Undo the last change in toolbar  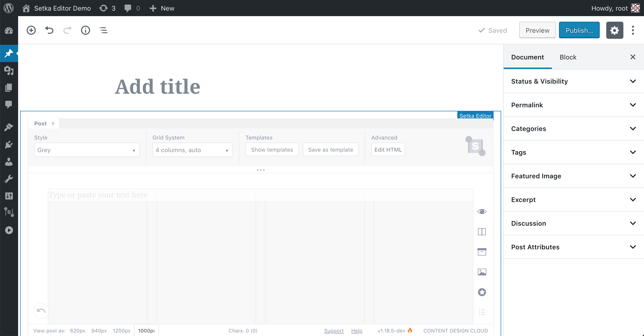pos(49,30)
